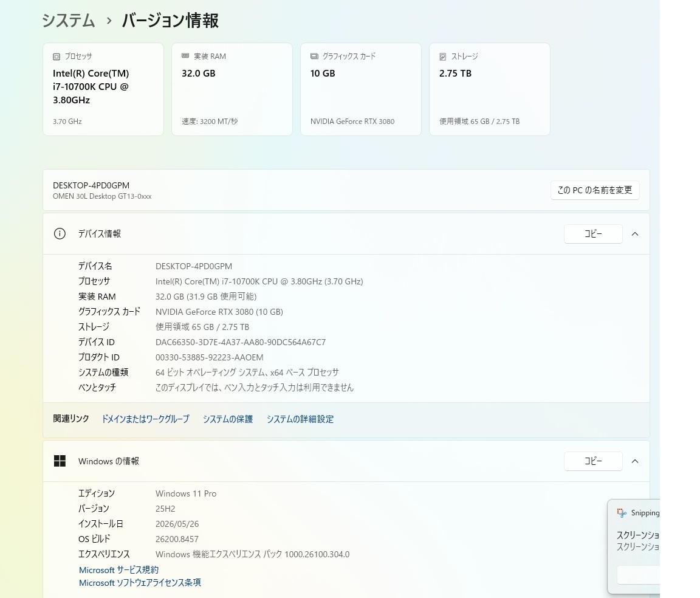
Task: Click install date 2026/05/26
Action: [x=177, y=524]
